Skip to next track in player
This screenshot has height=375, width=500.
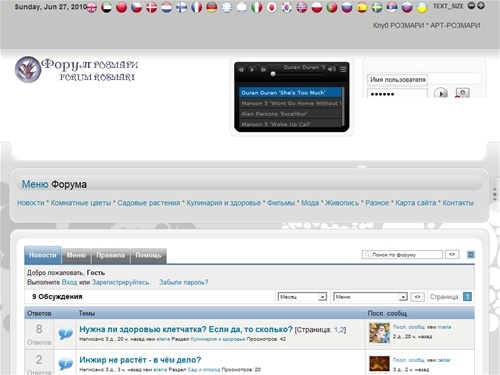[263, 70]
